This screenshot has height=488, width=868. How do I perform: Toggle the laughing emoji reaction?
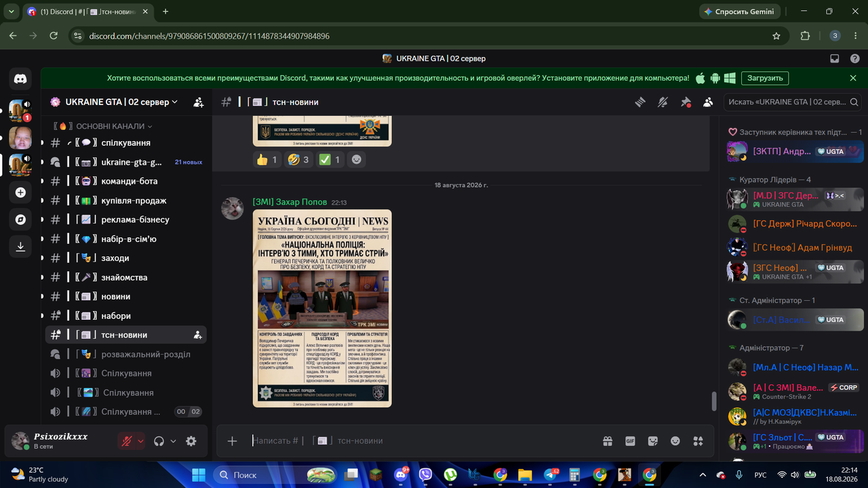pyautogui.click(x=298, y=160)
